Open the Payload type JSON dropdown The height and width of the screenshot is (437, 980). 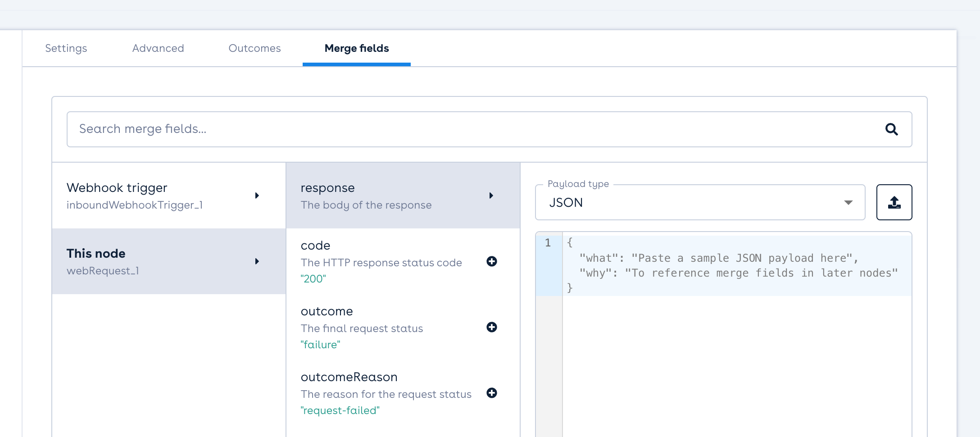[x=700, y=203]
